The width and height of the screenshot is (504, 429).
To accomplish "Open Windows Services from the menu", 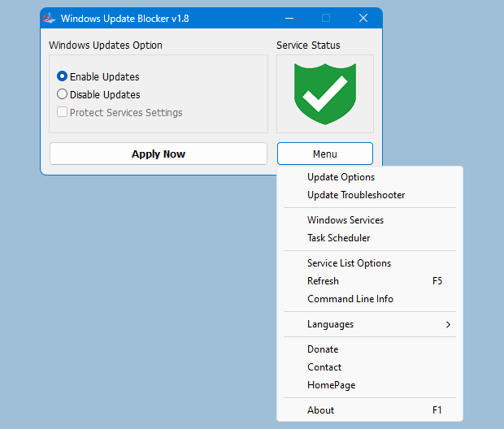I will coord(345,220).
